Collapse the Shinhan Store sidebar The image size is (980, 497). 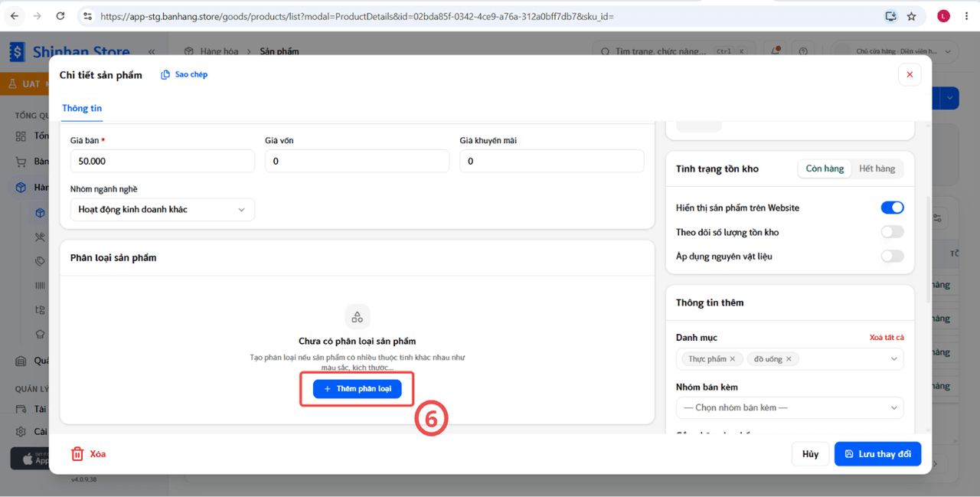(152, 51)
